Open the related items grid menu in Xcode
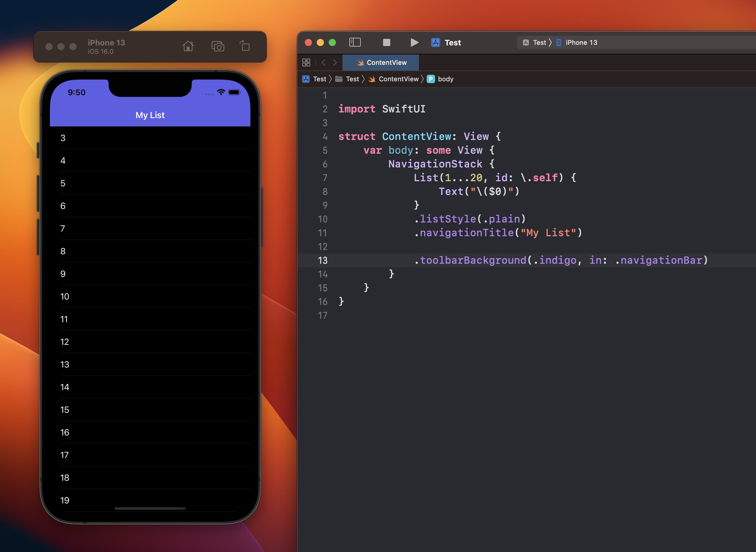 [x=306, y=62]
